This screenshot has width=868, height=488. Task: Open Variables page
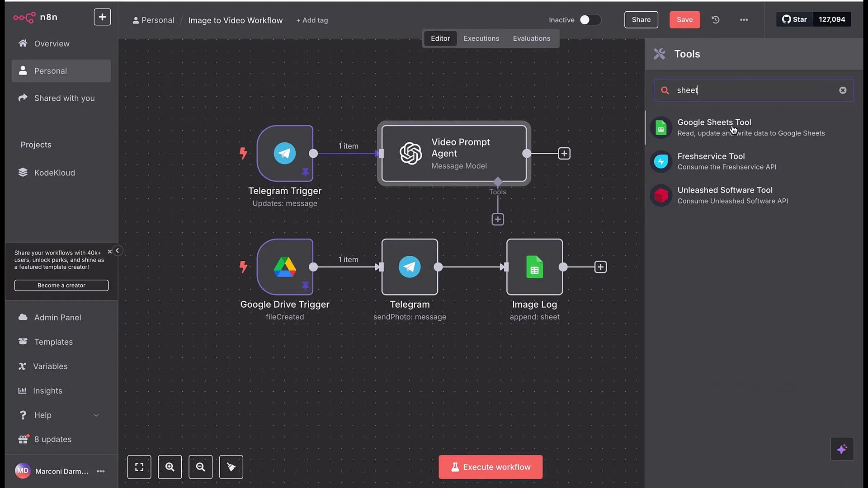coord(61,366)
